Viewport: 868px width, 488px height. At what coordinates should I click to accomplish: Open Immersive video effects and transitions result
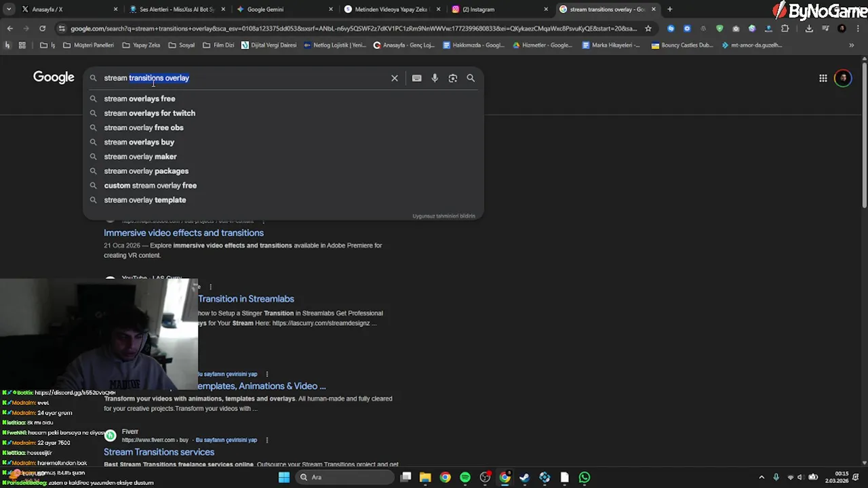coord(184,232)
